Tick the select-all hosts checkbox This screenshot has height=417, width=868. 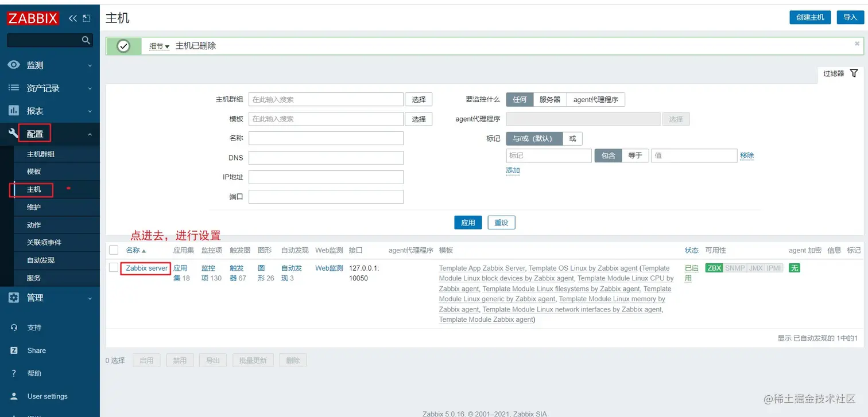point(114,250)
